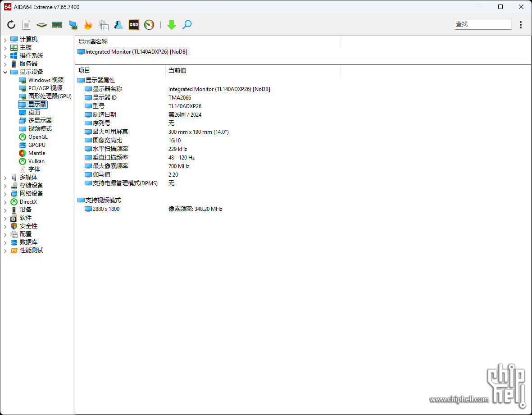Click the 支持视频模式 group header

pos(99,201)
